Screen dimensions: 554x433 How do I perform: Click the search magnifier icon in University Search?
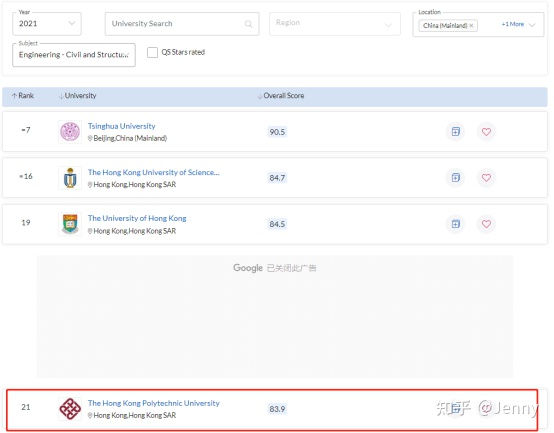point(248,24)
